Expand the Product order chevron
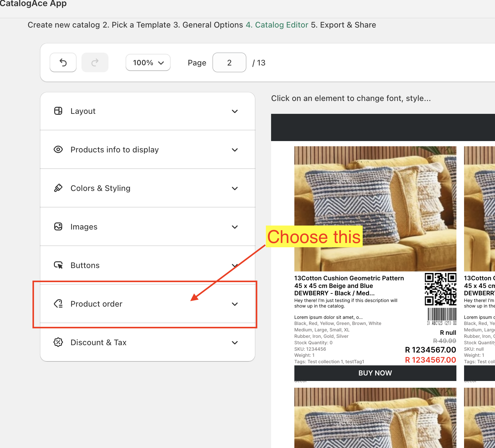Screen dimensions: 495x448 (235, 304)
